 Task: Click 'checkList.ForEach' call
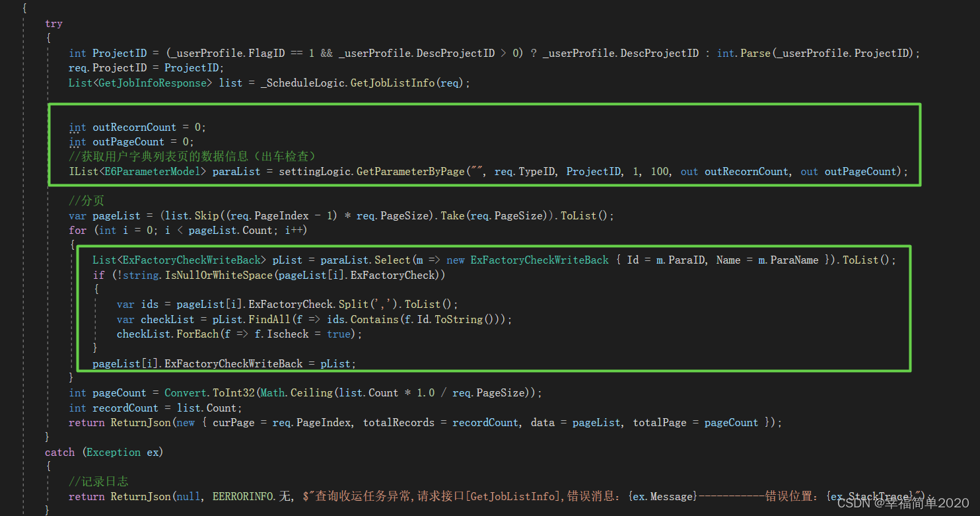pos(167,334)
